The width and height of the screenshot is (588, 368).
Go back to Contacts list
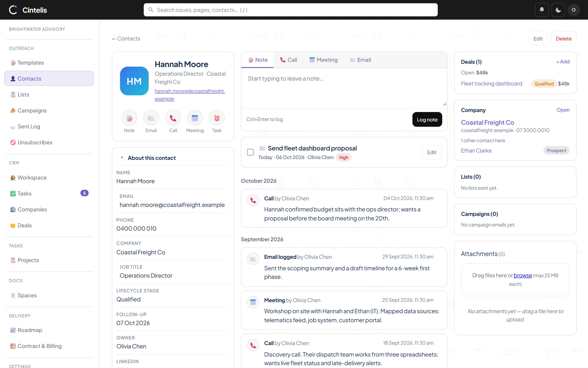[126, 39]
